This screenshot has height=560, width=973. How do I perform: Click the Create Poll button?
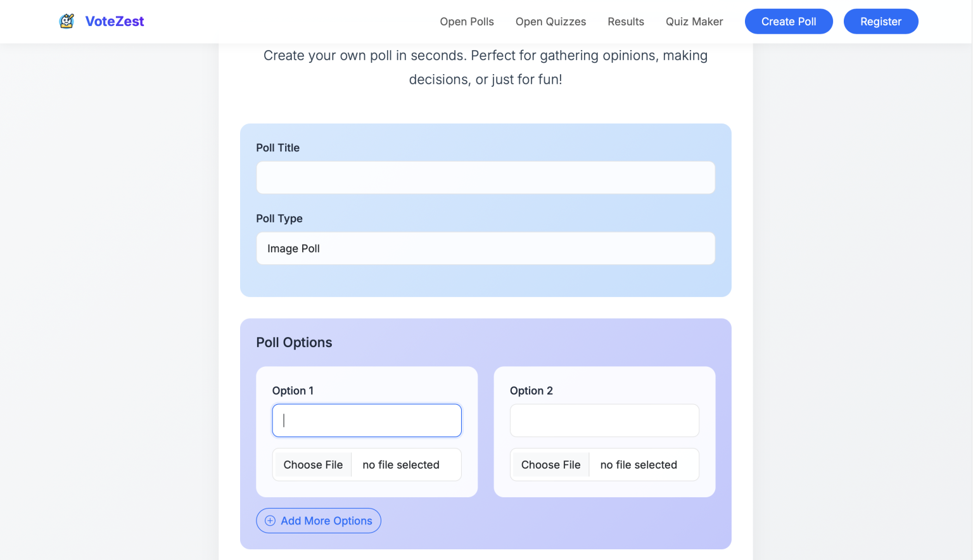789,21
